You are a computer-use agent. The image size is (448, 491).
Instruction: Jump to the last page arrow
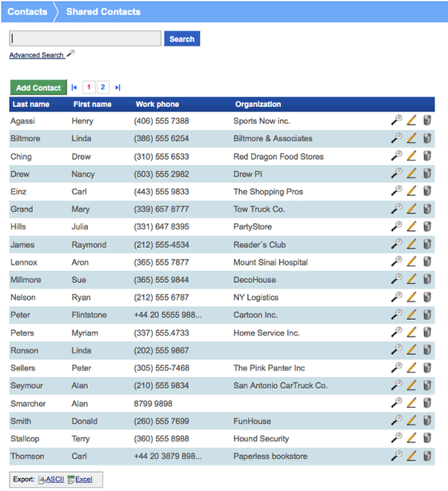(x=118, y=87)
